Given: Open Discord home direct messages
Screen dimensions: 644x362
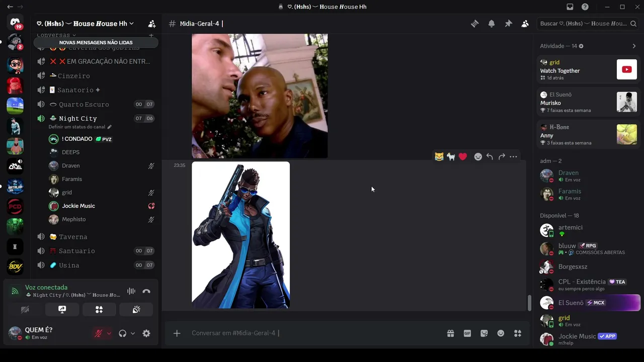Looking at the screenshot, I should click(x=15, y=23).
